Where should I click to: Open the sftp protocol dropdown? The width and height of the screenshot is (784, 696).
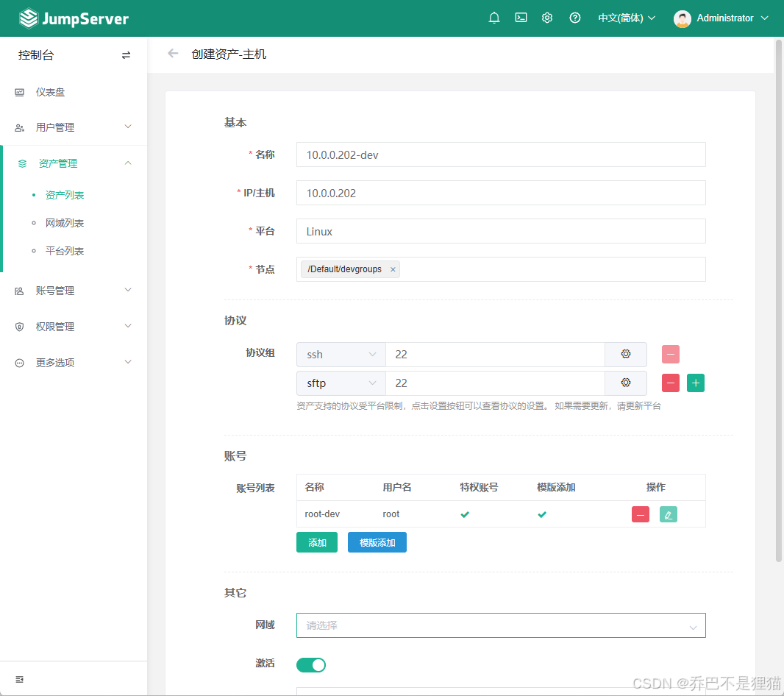coord(341,383)
